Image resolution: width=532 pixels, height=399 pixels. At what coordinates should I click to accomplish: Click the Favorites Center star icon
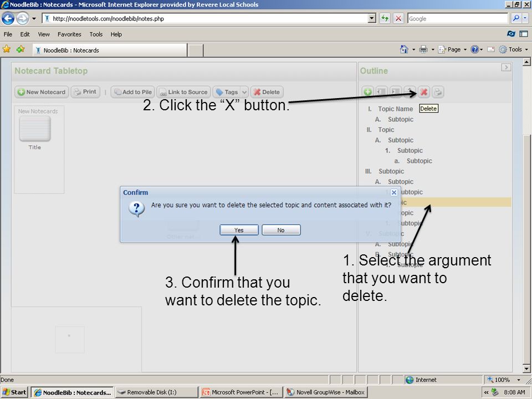[7, 49]
